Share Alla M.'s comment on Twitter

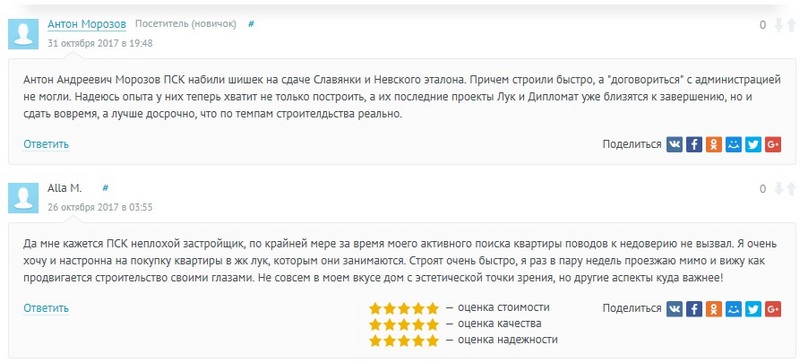click(x=753, y=308)
